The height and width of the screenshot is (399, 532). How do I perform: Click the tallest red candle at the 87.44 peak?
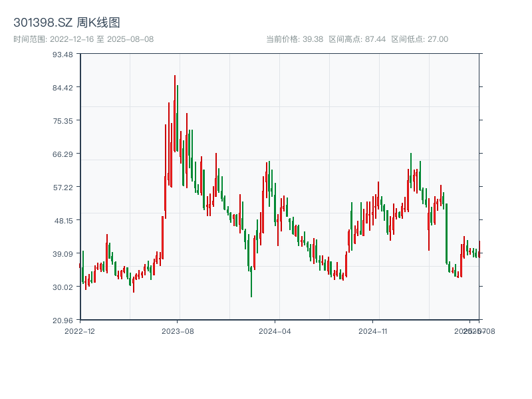tap(175, 114)
